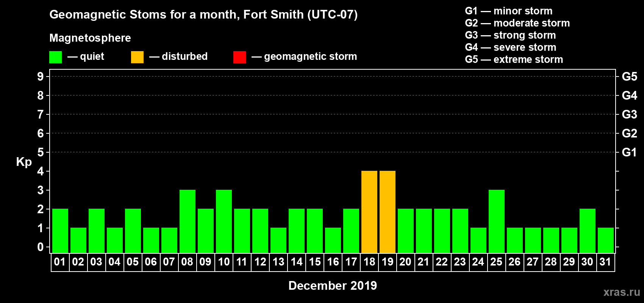Click the red geomagnetic storm legend swatch
Screen dimensions: 644x303
(x=240, y=57)
